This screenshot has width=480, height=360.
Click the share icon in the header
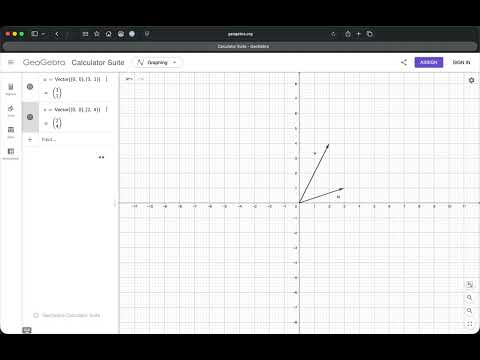click(404, 62)
